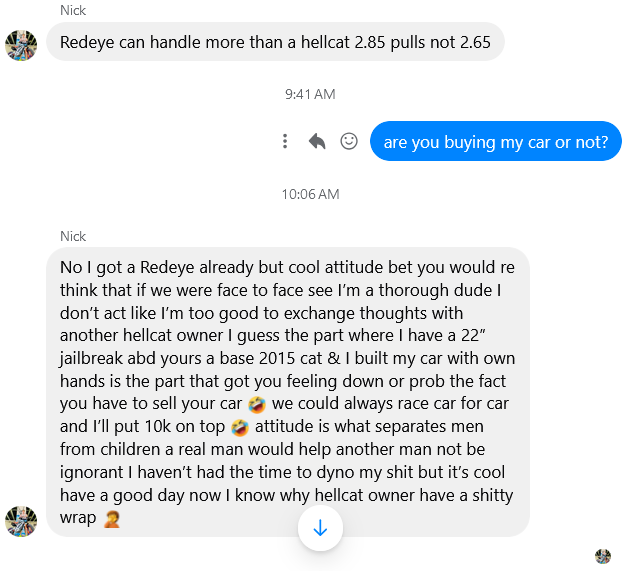Click the 9:41 AM timestamp

point(310,94)
